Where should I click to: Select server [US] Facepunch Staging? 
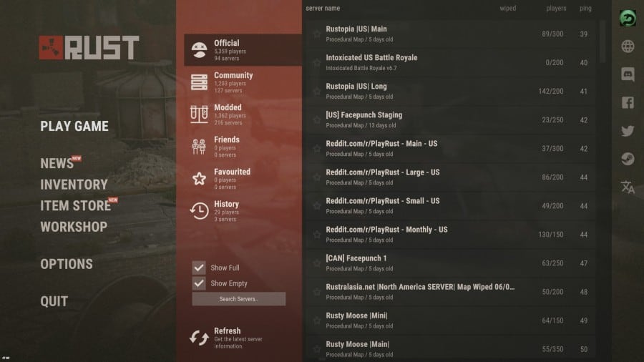pyautogui.click(x=450, y=120)
